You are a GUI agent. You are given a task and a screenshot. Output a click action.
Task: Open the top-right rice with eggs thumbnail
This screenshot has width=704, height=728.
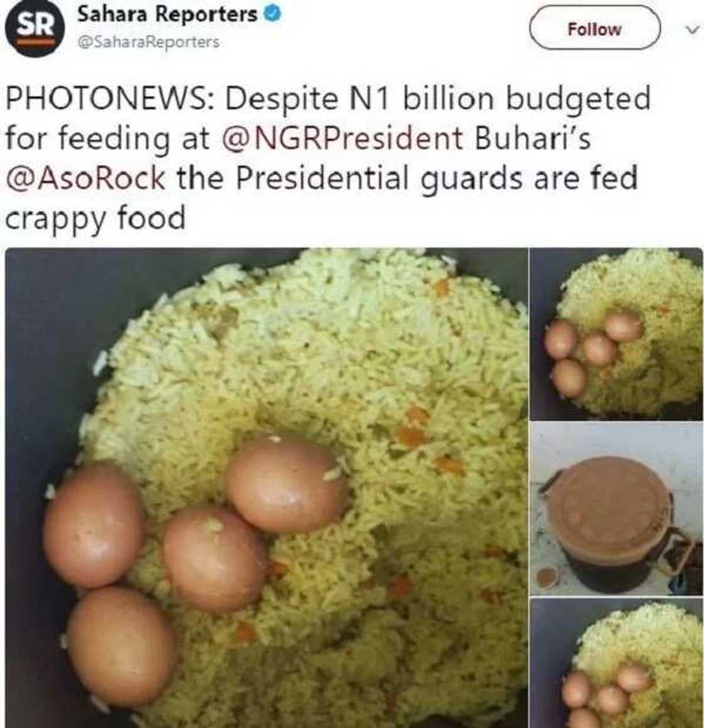[x=617, y=334]
